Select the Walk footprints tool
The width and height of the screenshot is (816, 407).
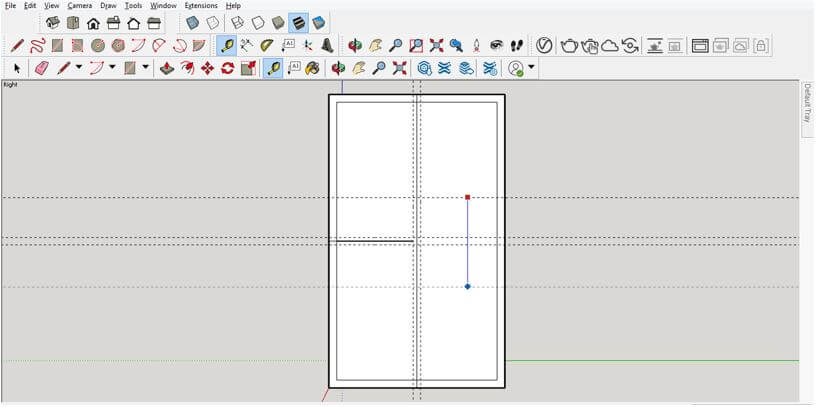click(x=516, y=46)
